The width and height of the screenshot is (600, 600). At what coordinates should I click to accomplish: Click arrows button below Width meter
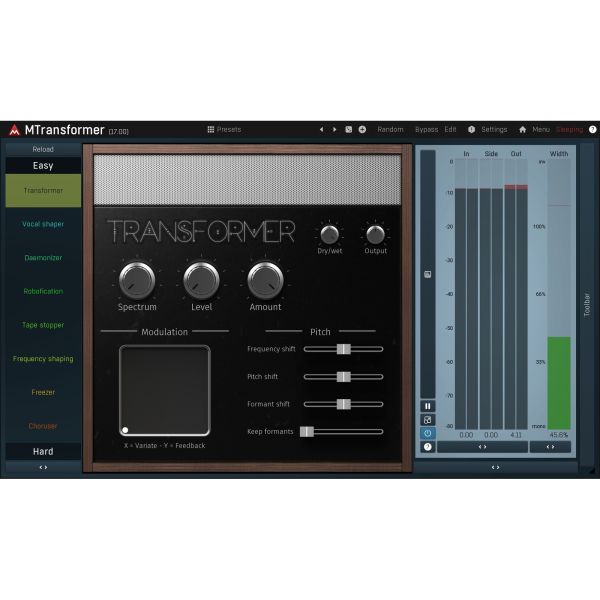tap(550, 447)
